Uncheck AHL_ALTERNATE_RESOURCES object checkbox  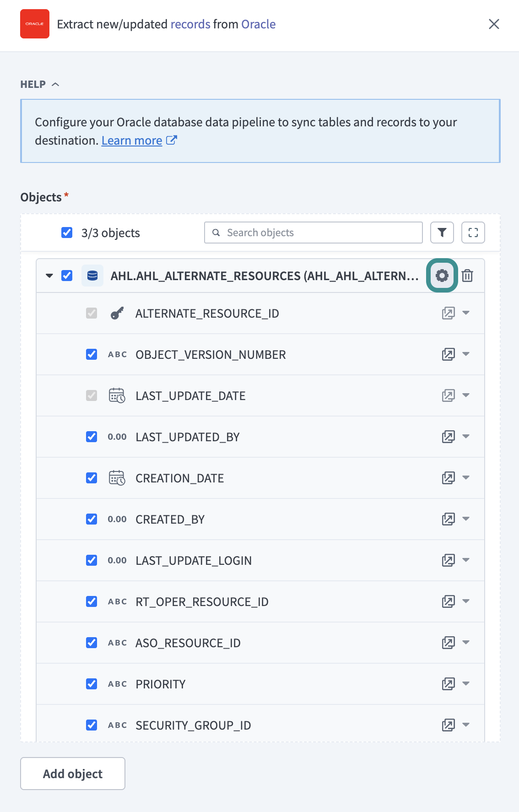67,276
